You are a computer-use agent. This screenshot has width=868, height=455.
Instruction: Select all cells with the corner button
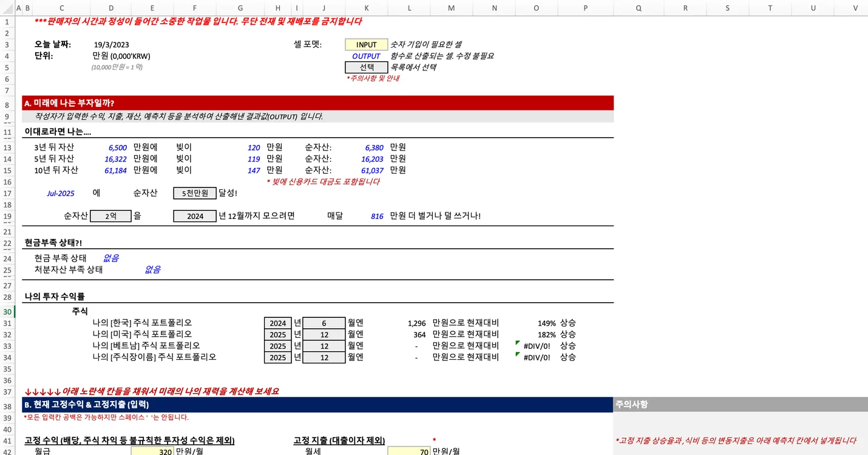[7, 8]
